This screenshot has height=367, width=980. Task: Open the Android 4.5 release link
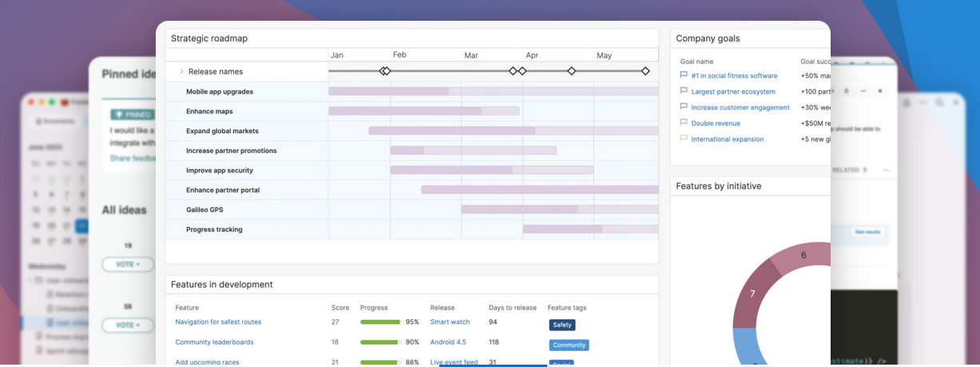[x=447, y=342]
